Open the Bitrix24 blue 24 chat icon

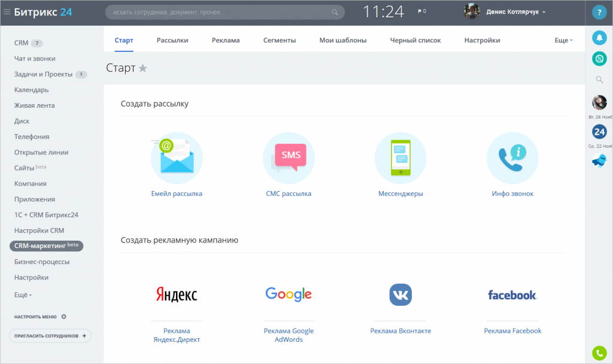point(599,132)
